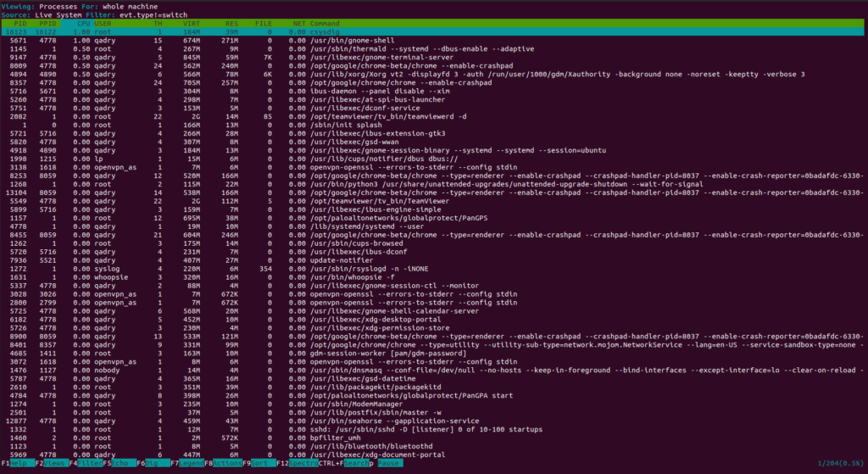The image size is (868, 474).
Task: Open the F8 Actions menu
Action: 225,464
